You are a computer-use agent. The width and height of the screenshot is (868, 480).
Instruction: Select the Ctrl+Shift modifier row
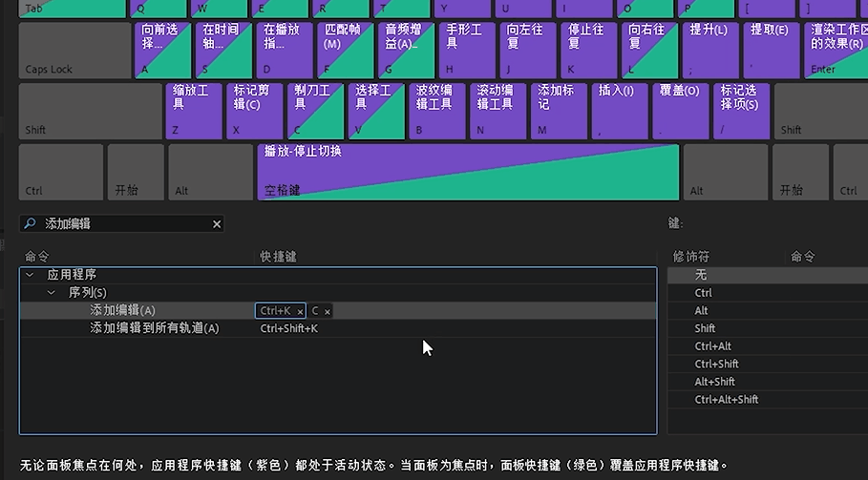[767, 364]
